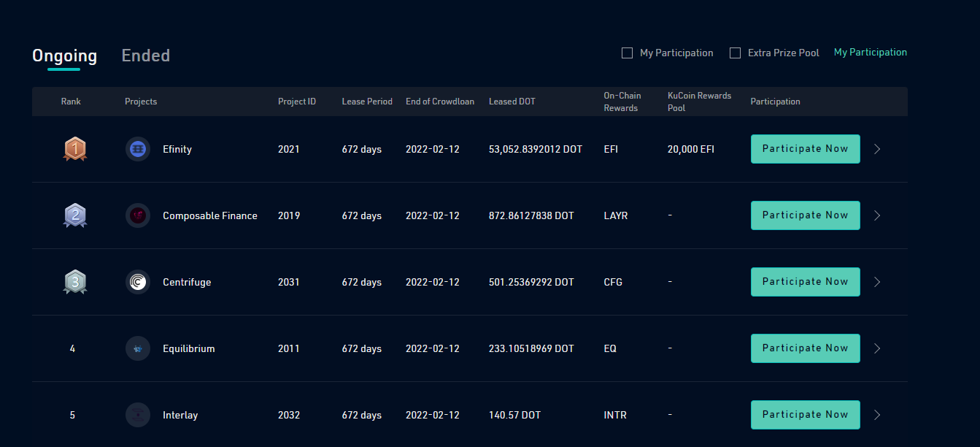
Task: Click project ID 2021
Action: (x=289, y=149)
